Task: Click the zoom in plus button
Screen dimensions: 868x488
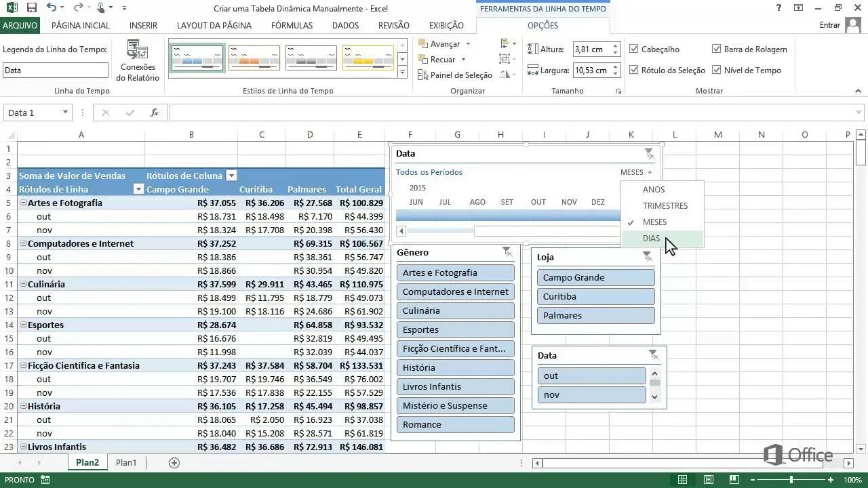Action: [x=831, y=480]
